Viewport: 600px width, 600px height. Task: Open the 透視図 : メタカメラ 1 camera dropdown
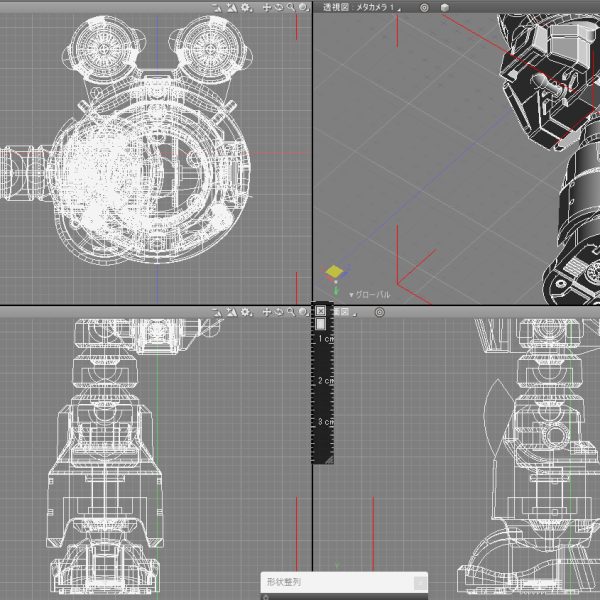pyautogui.click(x=361, y=7)
